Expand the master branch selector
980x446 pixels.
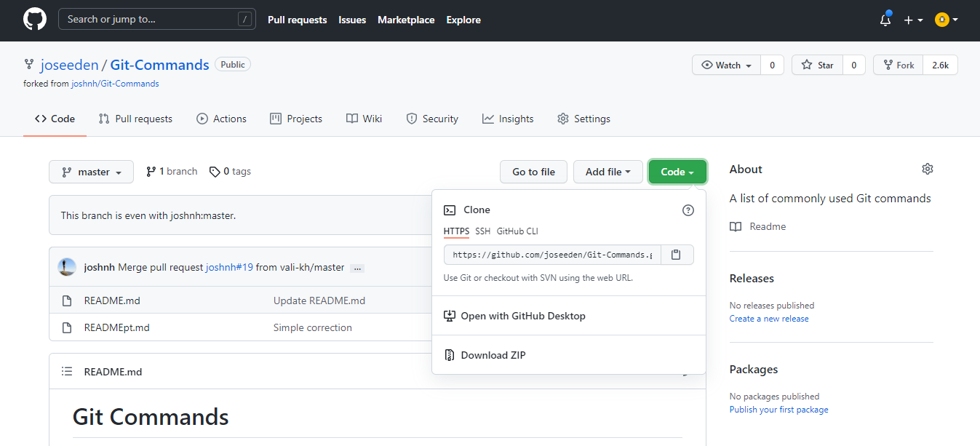point(92,172)
